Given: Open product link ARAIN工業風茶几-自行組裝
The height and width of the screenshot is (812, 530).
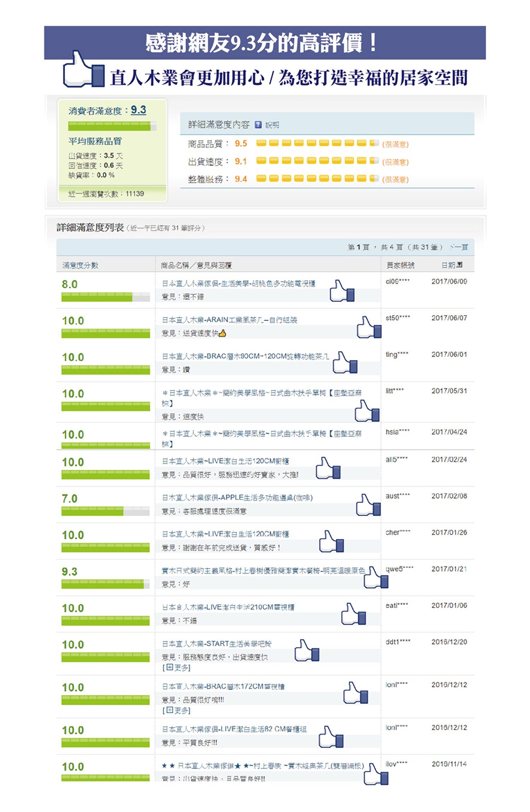Looking at the screenshot, I should coord(229,320).
